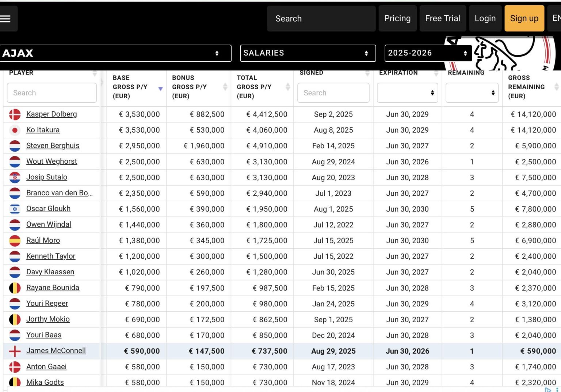Open the EXPIRATION filter dropdown
Screen dimensions: 561x392
click(x=407, y=93)
